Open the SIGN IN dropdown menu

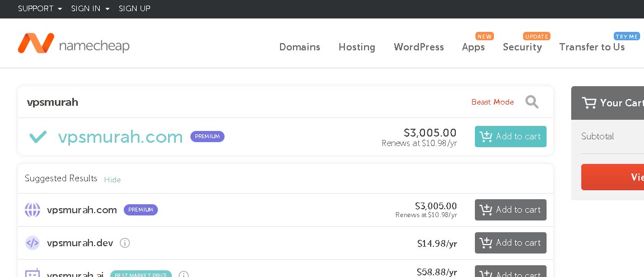[90, 8]
